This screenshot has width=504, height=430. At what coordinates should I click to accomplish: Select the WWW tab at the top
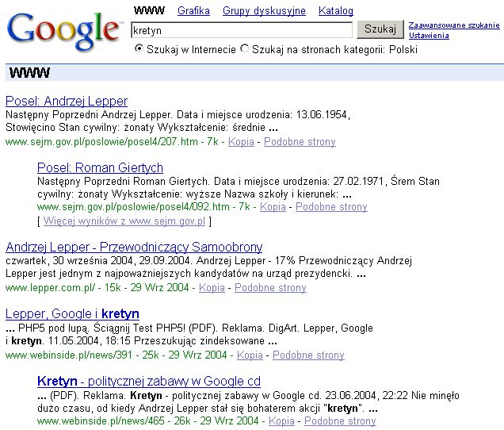149,10
